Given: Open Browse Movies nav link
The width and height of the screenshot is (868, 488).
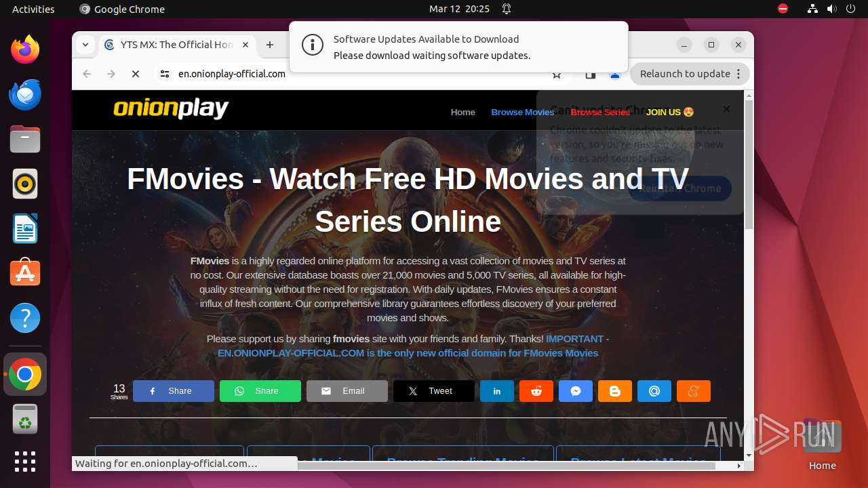Looking at the screenshot, I should click(523, 112).
